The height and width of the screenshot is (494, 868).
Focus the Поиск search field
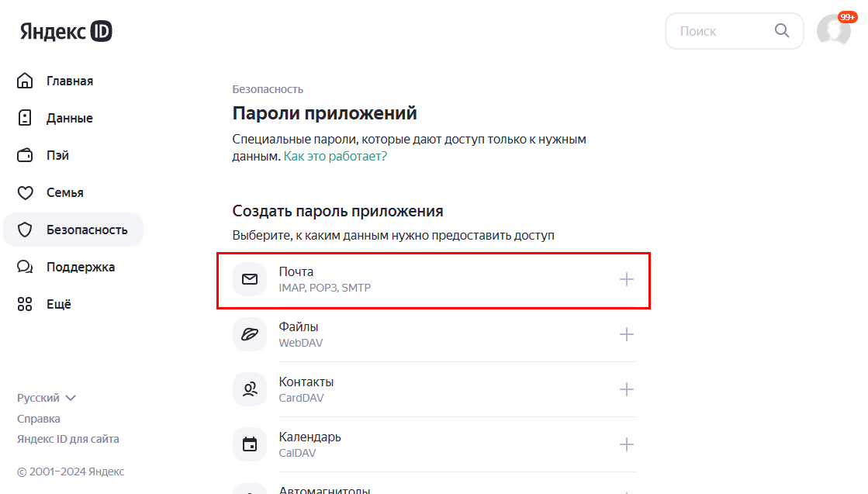pos(721,31)
